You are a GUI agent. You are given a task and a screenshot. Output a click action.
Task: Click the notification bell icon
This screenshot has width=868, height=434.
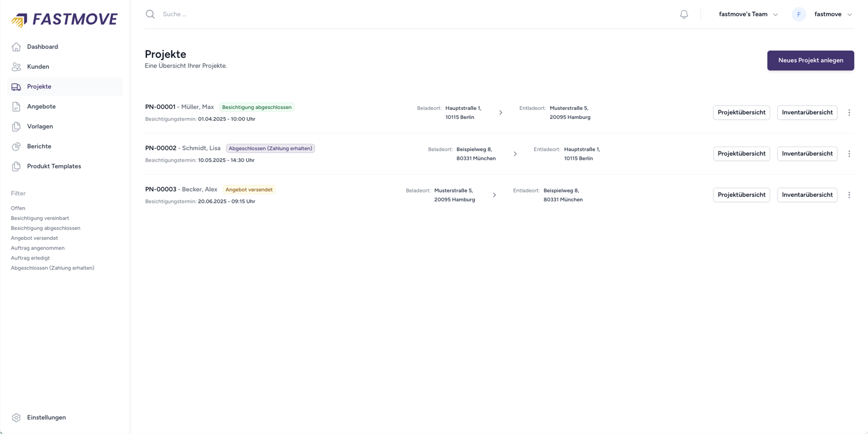(684, 14)
